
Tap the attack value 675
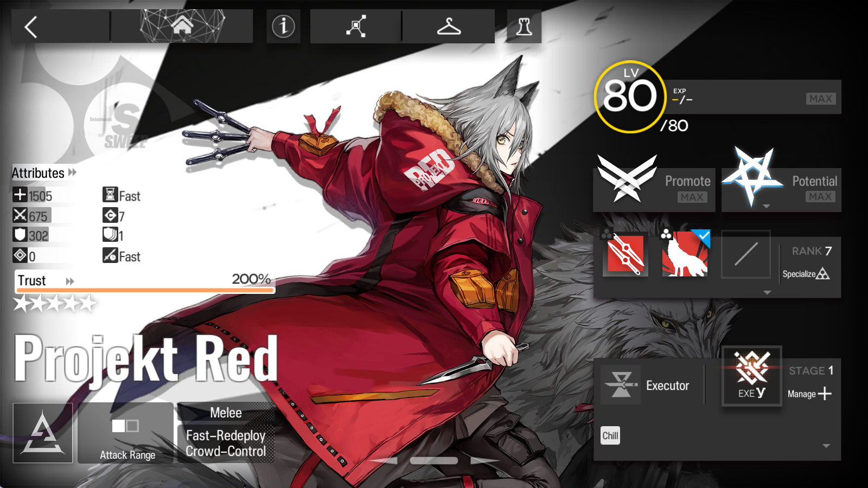(38, 216)
